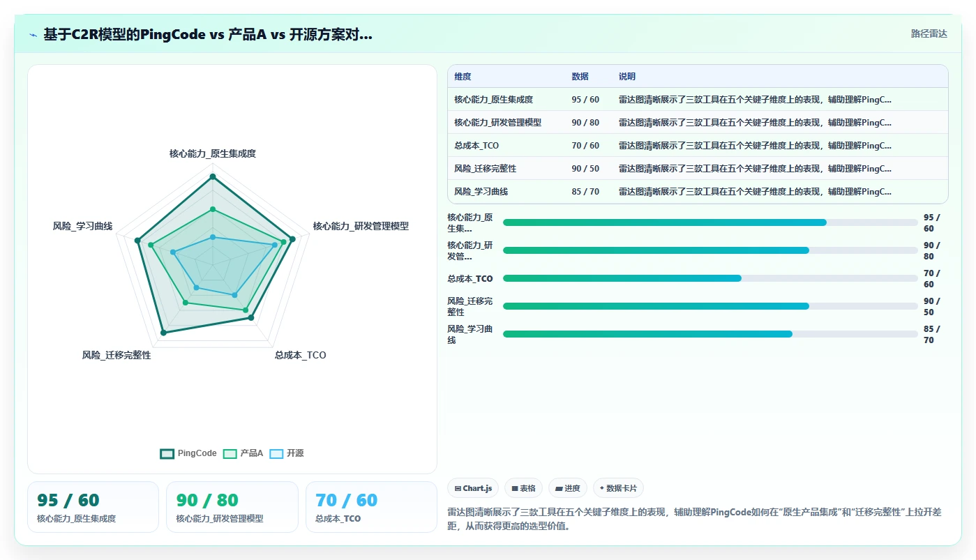Open the 95 / 60 stat card

pos(93,507)
